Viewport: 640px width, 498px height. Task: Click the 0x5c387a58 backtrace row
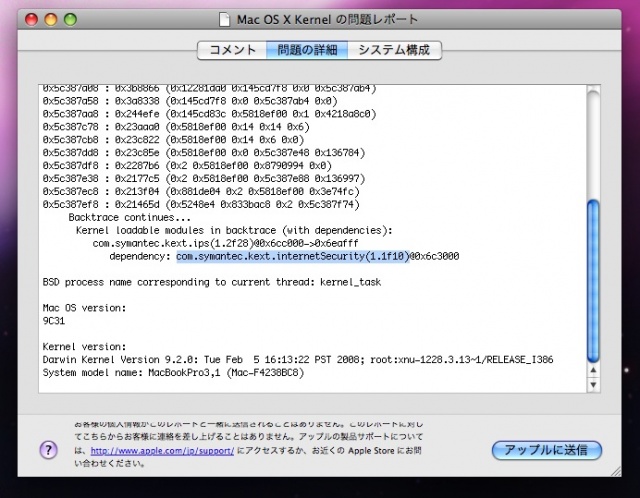coord(190,101)
